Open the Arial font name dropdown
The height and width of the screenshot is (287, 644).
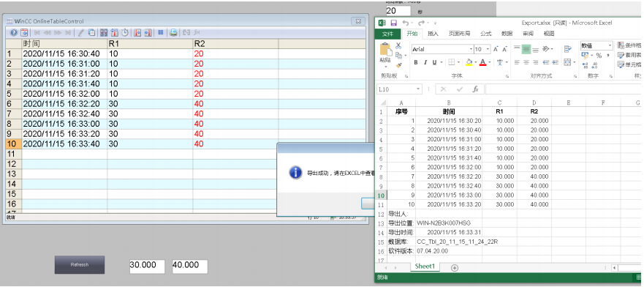pos(471,49)
